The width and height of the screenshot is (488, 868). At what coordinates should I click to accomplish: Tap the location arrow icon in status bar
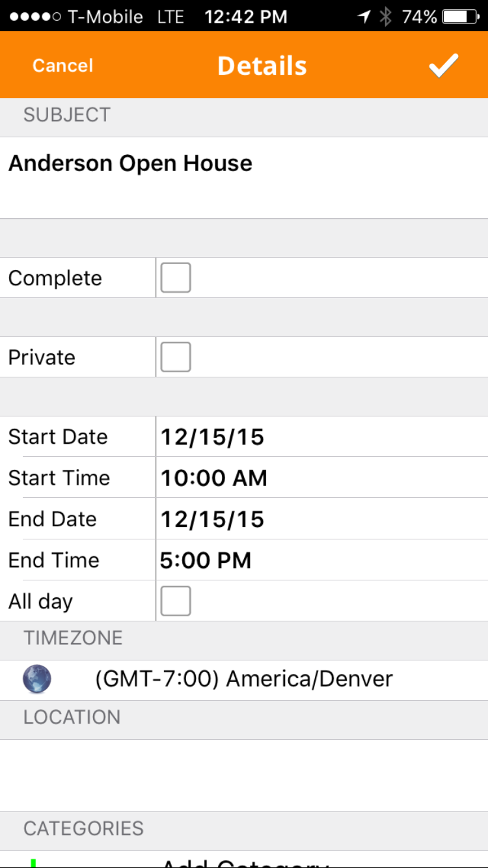364,17
